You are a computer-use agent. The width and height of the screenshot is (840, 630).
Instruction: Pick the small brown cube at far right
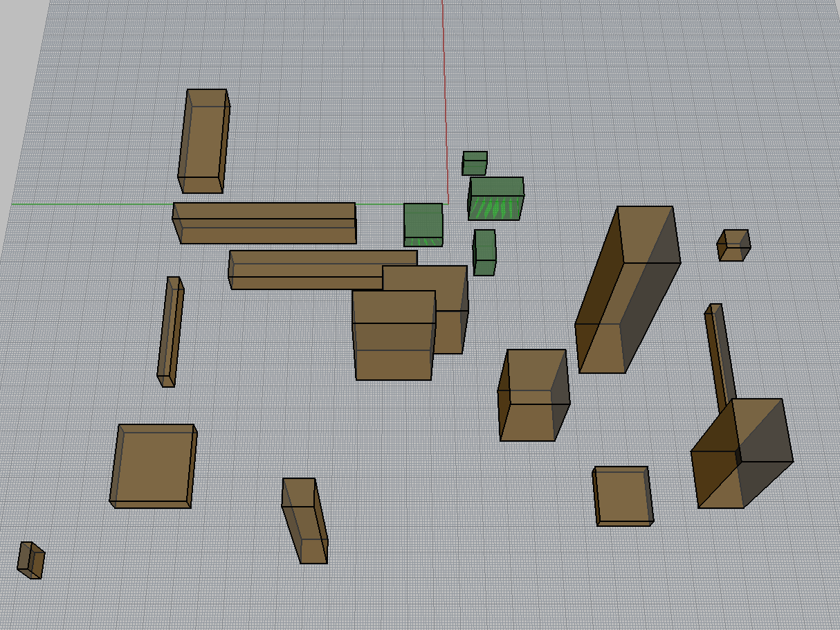point(733,245)
